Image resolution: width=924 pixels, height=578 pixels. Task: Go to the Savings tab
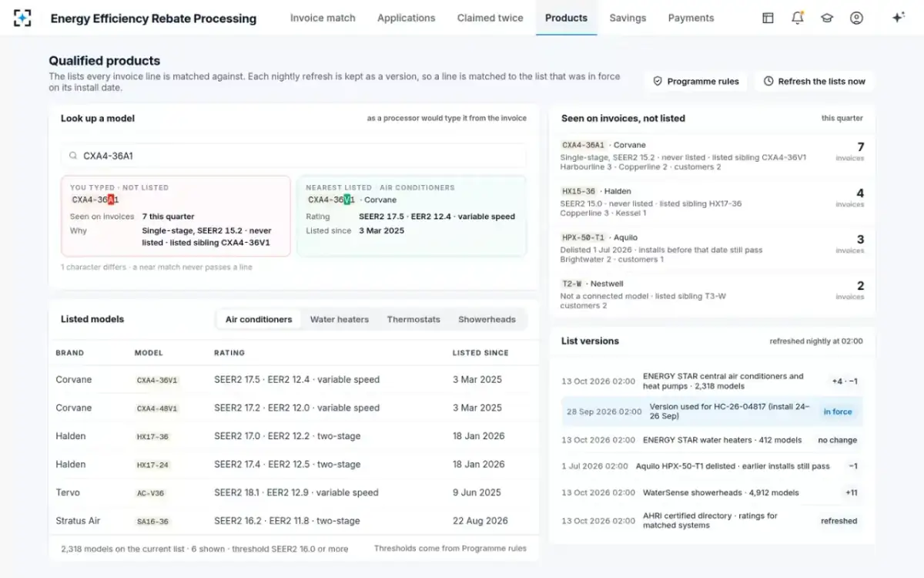[628, 18]
